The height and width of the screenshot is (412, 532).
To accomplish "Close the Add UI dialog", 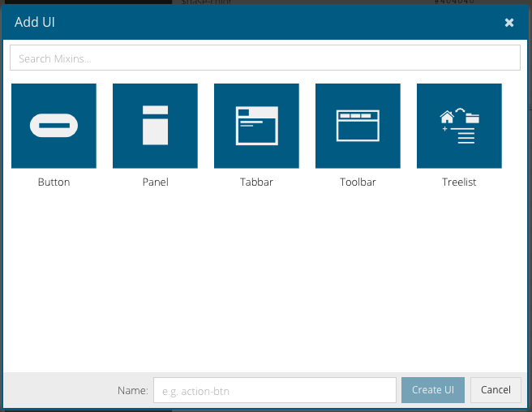I will pyautogui.click(x=509, y=23).
